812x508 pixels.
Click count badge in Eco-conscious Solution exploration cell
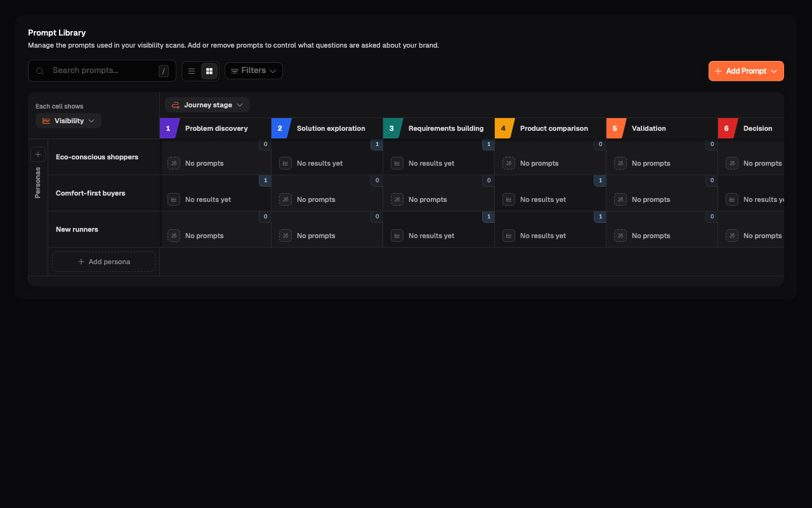[x=377, y=144]
